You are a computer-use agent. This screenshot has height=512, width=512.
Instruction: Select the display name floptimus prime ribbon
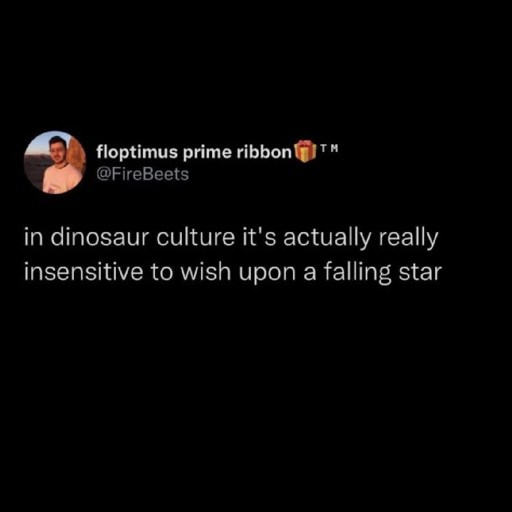194,153
